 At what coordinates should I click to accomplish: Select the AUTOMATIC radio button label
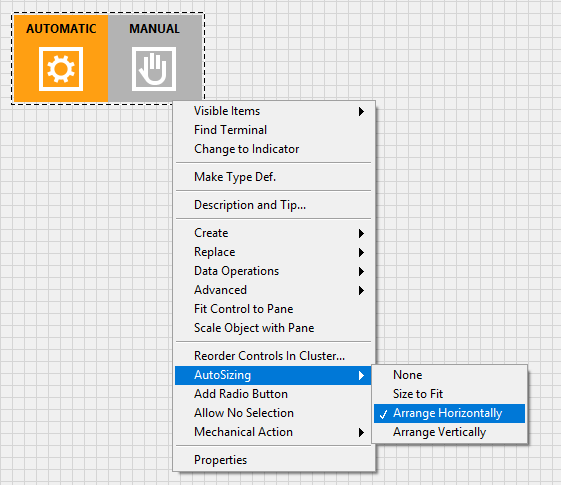[61, 29]
